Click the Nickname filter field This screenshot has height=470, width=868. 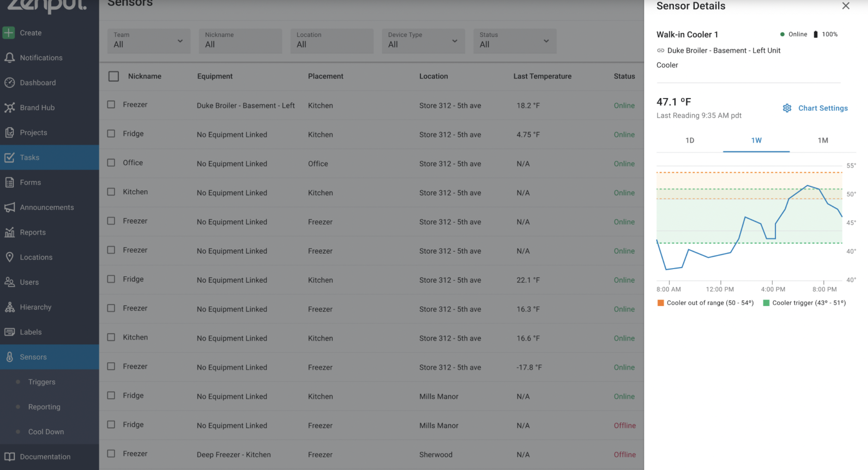click(x=240, y=41)
